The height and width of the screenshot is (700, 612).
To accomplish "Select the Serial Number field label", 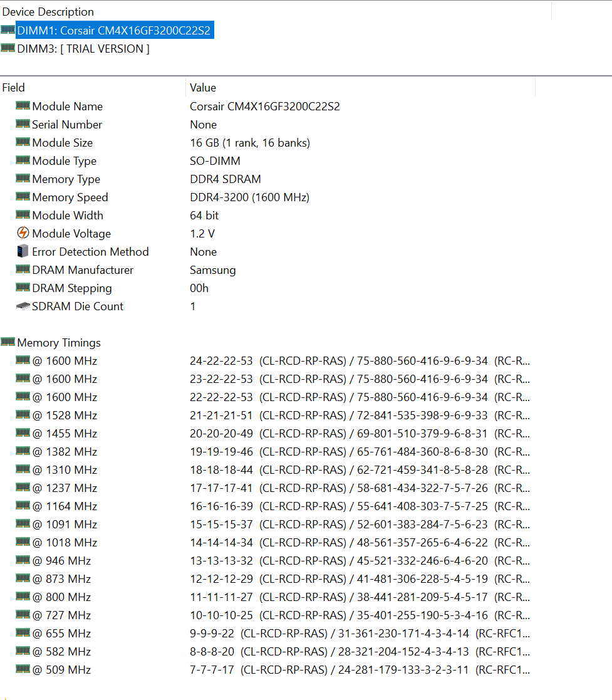I will 67,125.
